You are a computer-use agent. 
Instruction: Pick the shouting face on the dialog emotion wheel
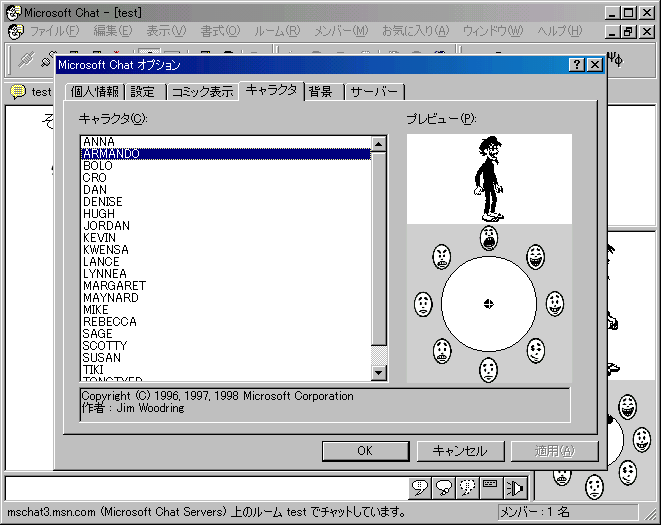click(x=489, y=238)
